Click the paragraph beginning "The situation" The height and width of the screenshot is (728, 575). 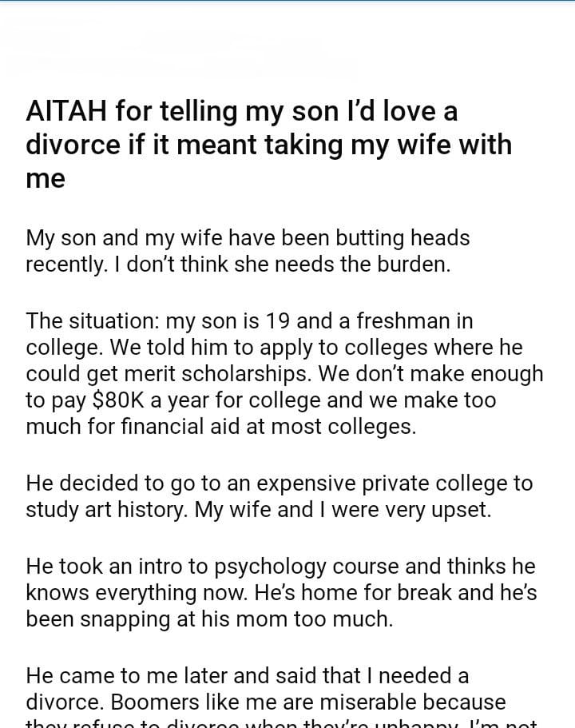[284, 374]
